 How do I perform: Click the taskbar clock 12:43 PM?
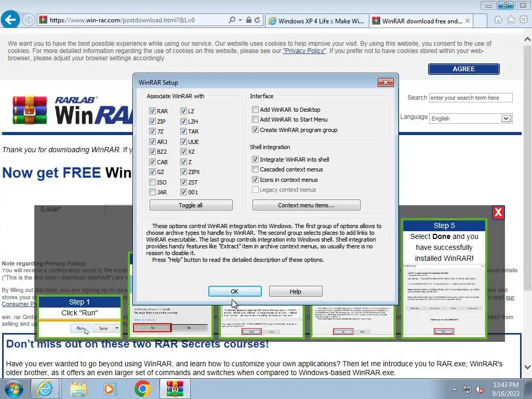(506, 385)
